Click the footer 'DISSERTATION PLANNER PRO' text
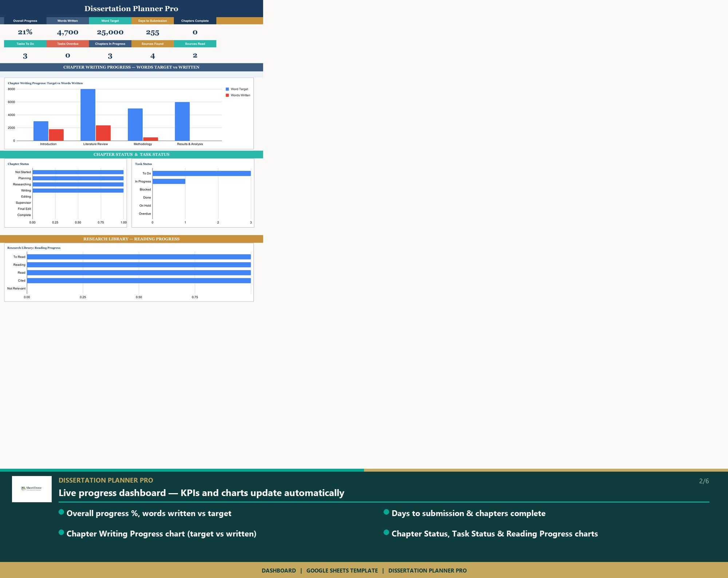Viewport: 728px width, 578px height. pyautogui.click(x=427, y=571)
